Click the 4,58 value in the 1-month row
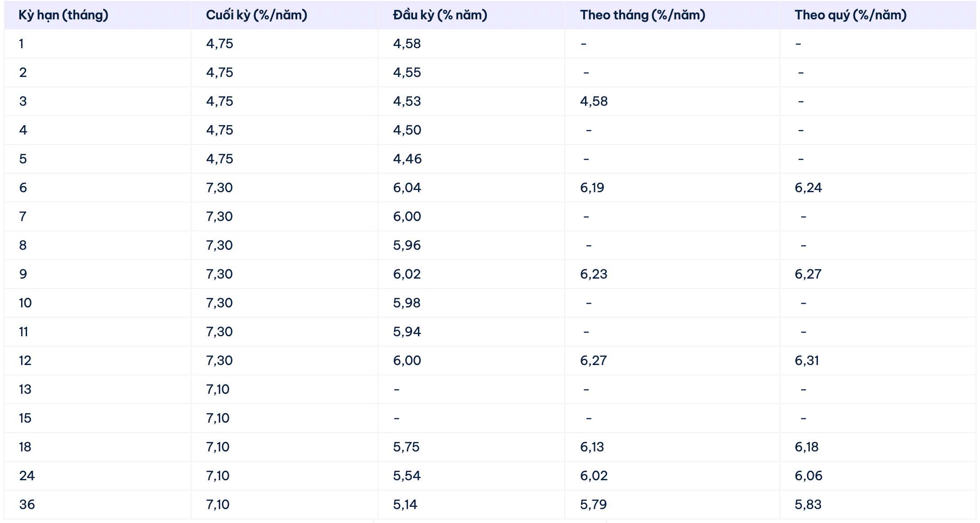Screen dimensions: 980x523 [407, 44]
